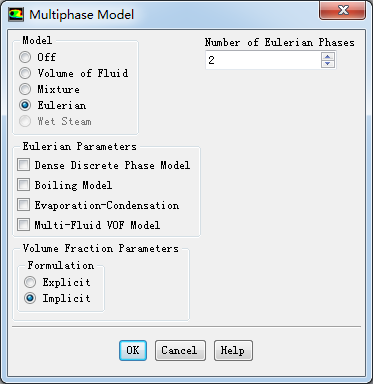
Task: Click the Fluent icon in title bar
Action: (16, 14)
